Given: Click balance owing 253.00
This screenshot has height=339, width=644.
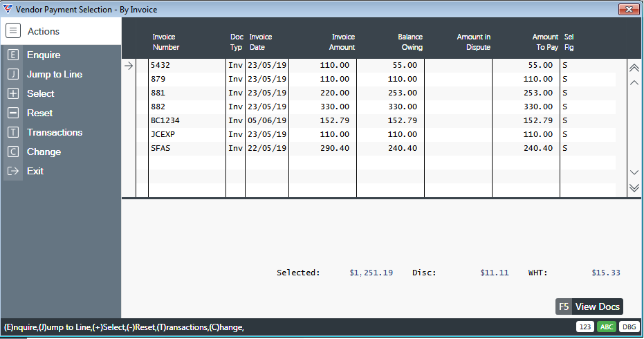Looking at the screenshot, I should (403, 93).
